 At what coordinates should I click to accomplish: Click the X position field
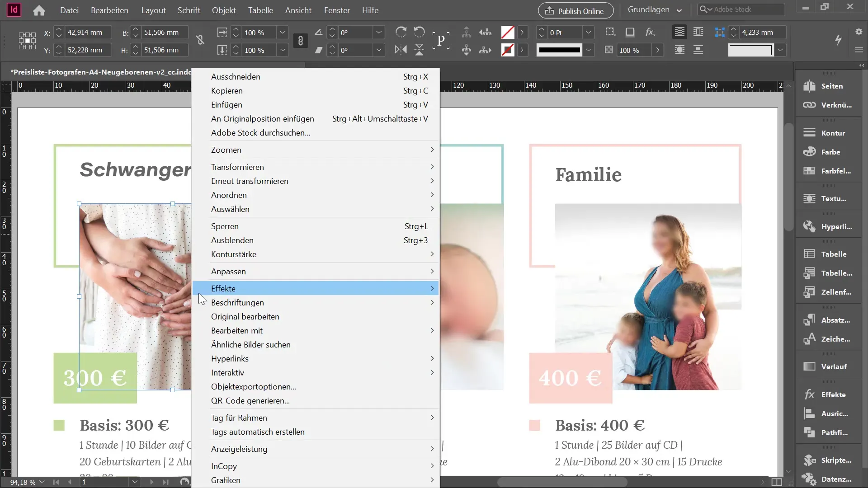pos(88,33)
